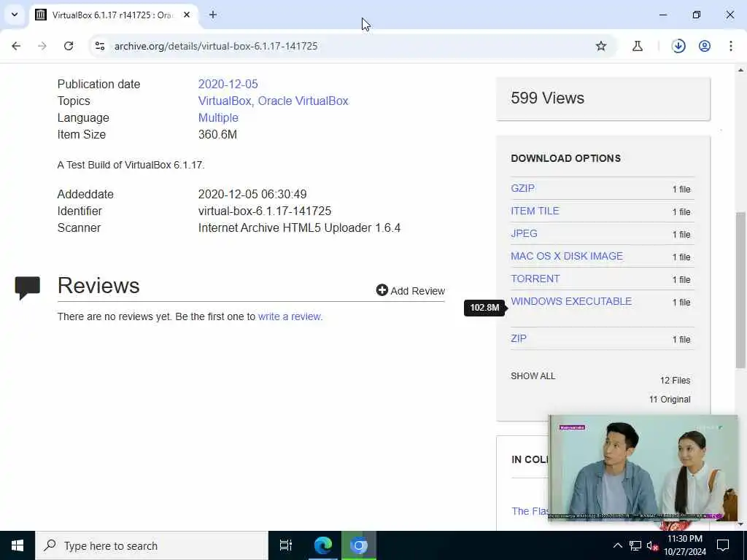Download the GZIP file option
The image size is (747, 560).
(522, 188)
